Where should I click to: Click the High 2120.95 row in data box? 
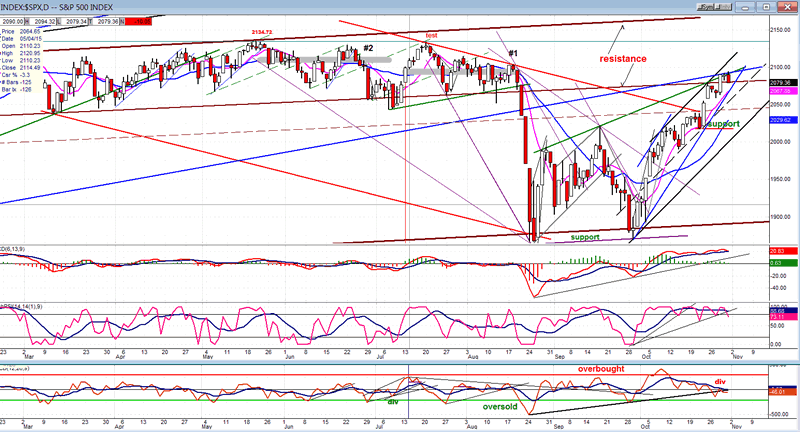pos(21,53)
